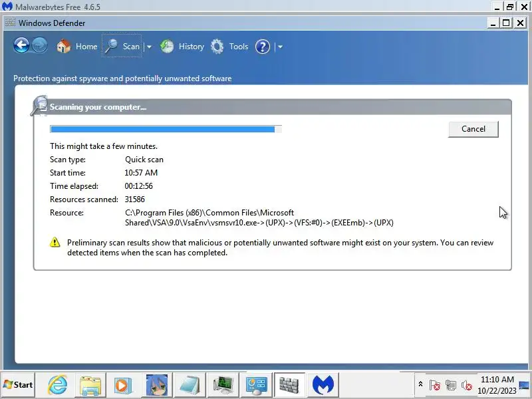Cancel the running quick scan
The image size is (532, 399).
pyautogui.click(x=473, y=129)
